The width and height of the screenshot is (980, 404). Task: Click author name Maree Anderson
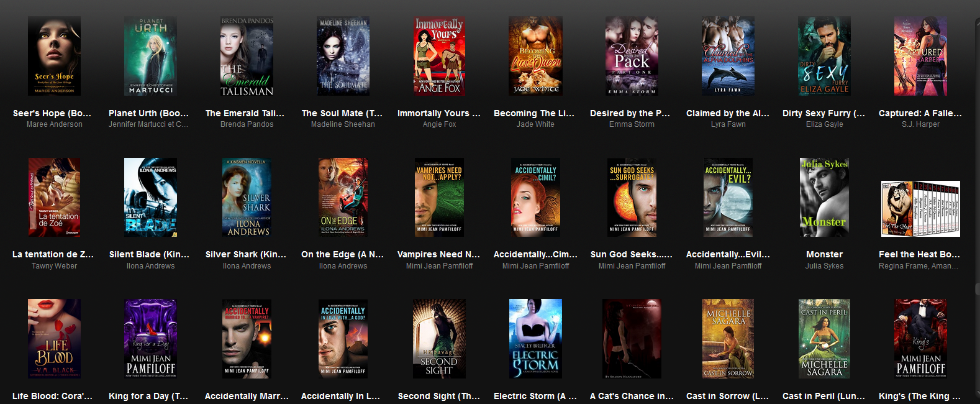click(54, 124)
